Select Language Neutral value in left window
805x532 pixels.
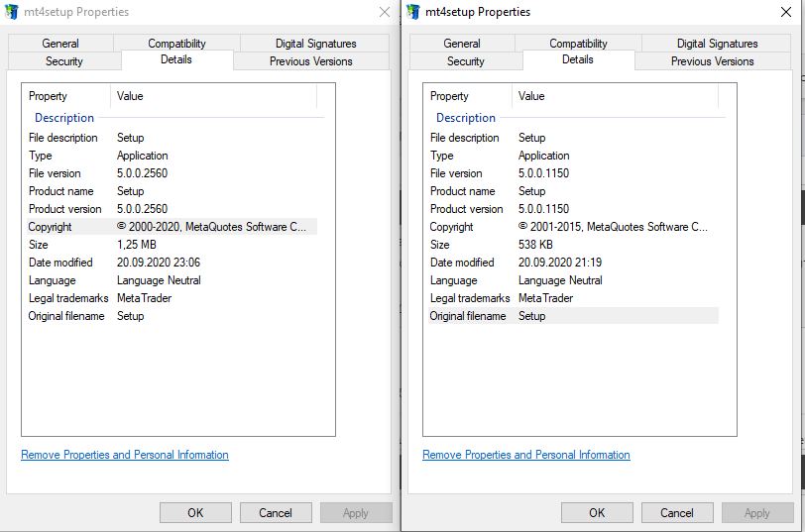[x=159, y=280]
